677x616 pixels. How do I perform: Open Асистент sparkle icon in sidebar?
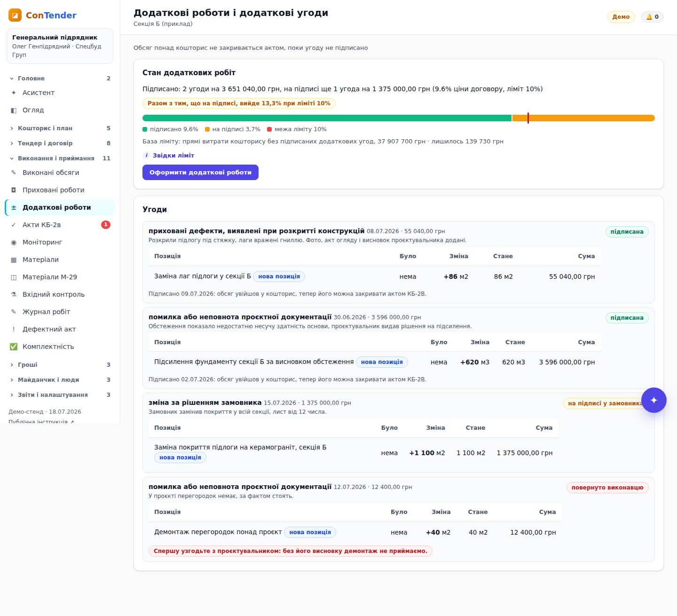point(14,93)
